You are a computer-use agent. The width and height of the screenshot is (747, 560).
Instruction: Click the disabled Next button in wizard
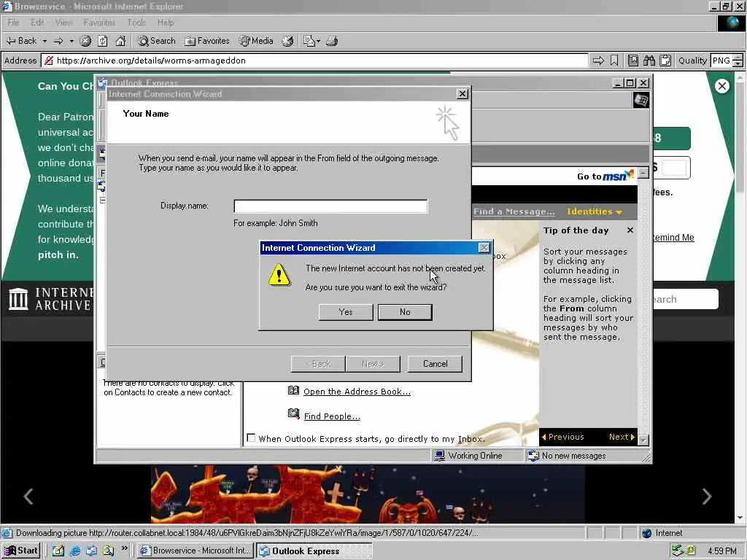373,364
